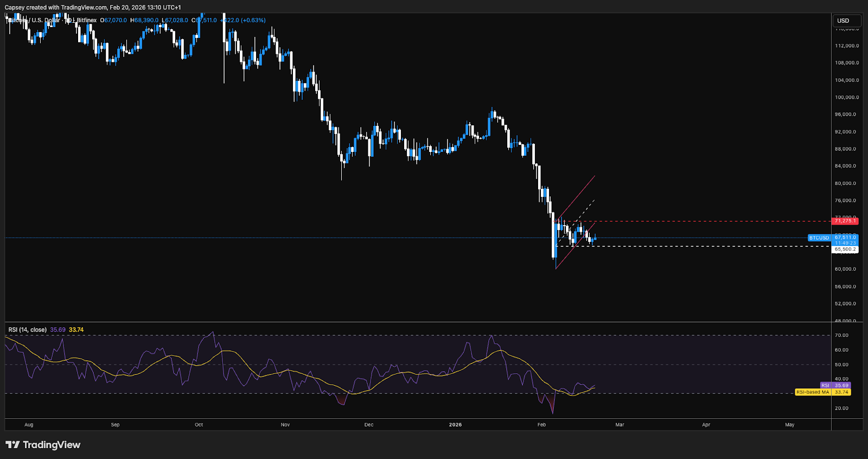Click the red 71,275.1 price label
This screenshot has height=459, width=868.
(x=845, y=221)
